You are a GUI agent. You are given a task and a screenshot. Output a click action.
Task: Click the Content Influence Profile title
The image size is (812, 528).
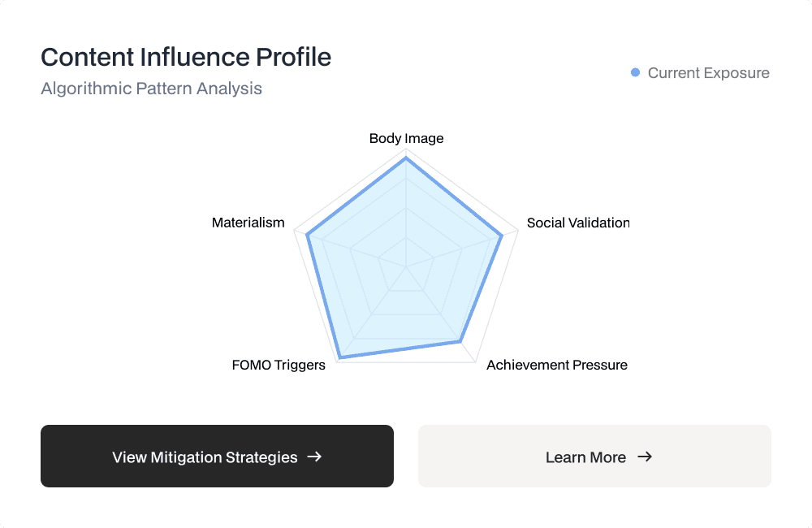click(x=186, y=58)
